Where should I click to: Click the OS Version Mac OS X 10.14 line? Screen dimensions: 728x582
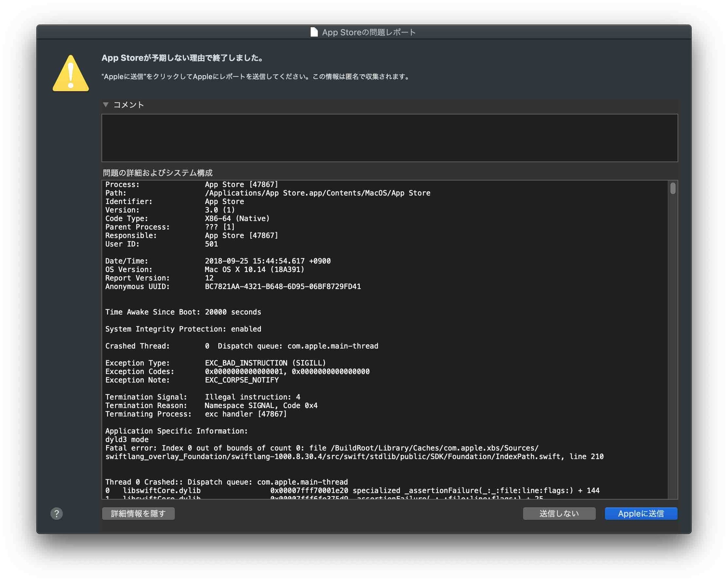[205, 269]
